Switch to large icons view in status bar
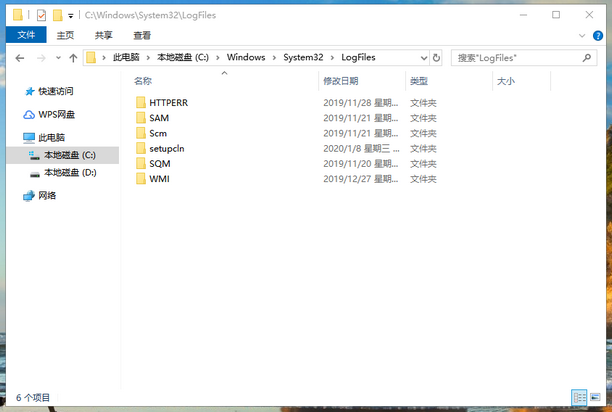The height and width of the screenshot is (412, 612). click(595, 398)
